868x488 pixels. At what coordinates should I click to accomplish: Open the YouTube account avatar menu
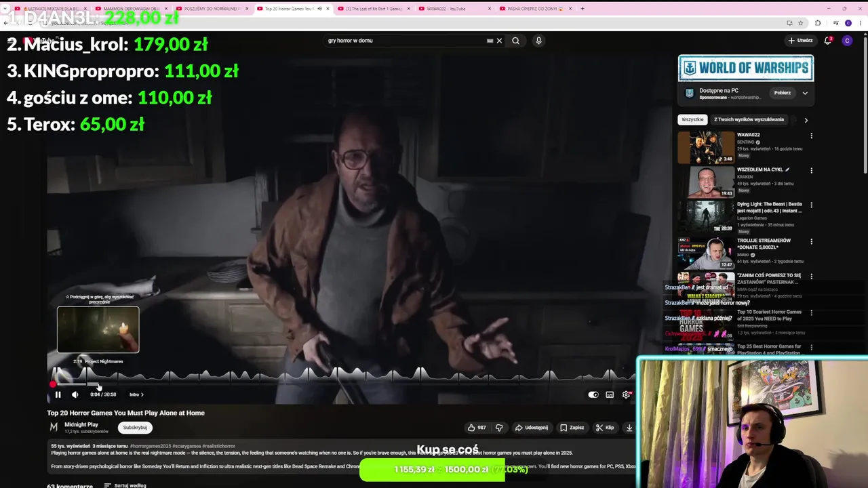click(847, 41)
